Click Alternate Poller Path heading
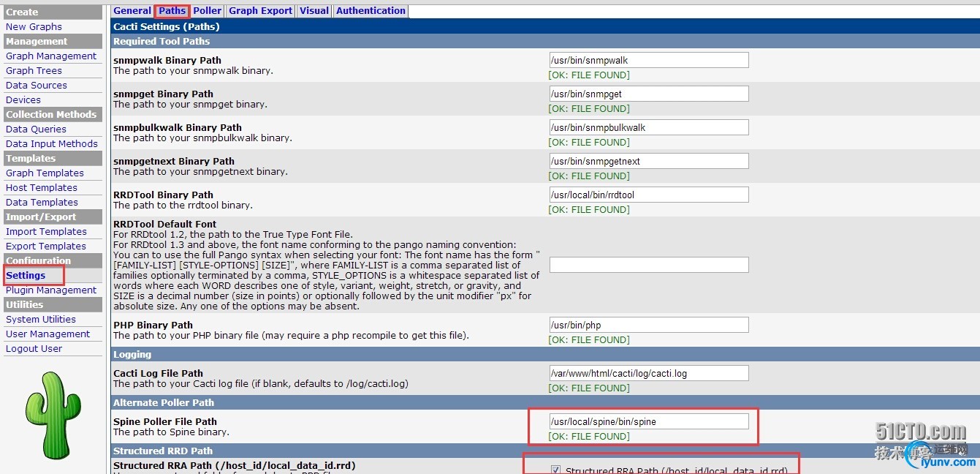Screen dimensions: 980x474 click(x=164, y=402)
